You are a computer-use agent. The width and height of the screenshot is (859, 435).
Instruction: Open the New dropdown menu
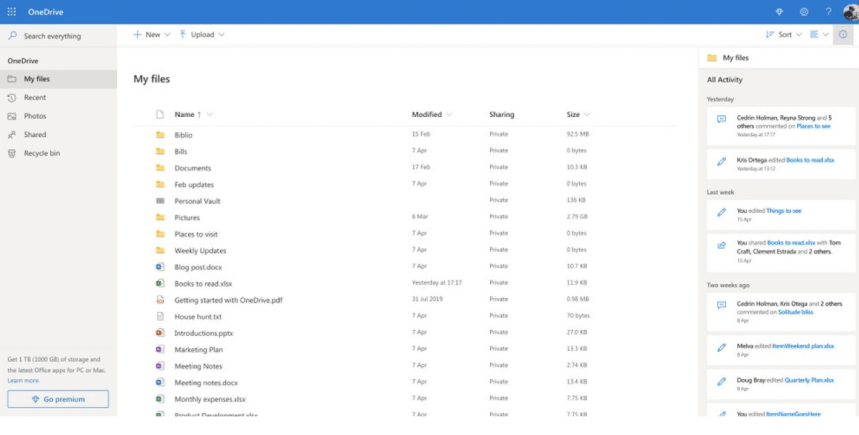pyautogui.click(x=152, y=35)
